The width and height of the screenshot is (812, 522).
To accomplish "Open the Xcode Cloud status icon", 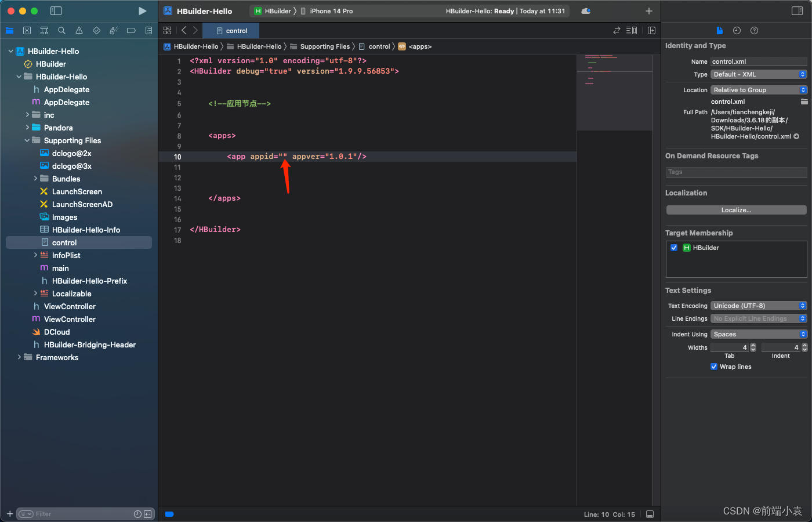I will [586, 11].
